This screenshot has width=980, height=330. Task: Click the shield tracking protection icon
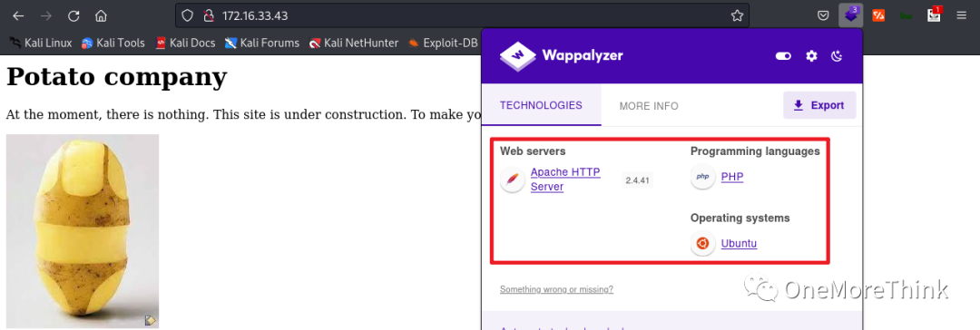[189, 15]
